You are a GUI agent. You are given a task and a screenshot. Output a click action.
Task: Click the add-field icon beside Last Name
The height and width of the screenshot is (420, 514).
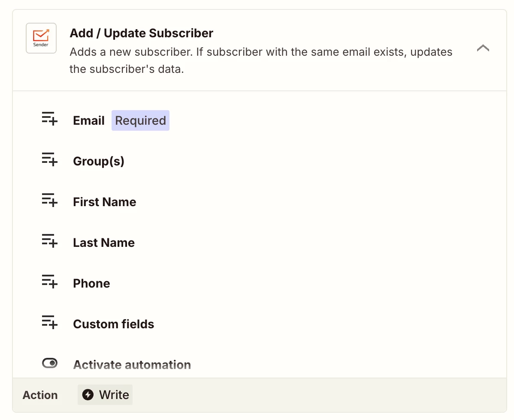(x=49, y=240)
